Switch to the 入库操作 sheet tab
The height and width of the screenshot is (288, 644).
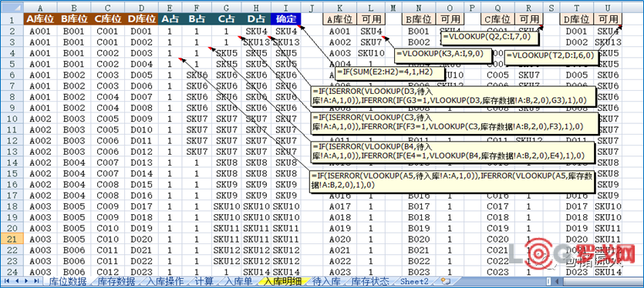165,281
